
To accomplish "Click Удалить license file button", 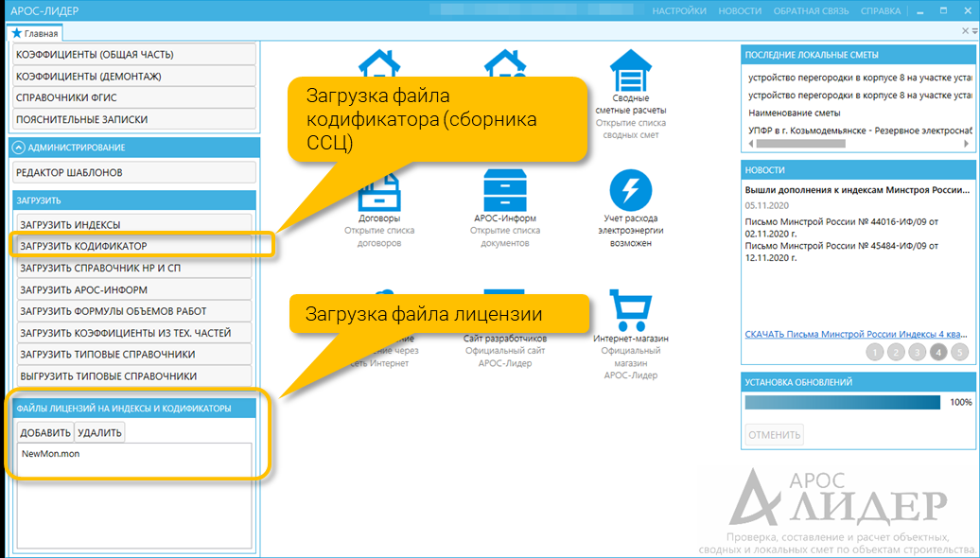I will click(x=99, y=432).
